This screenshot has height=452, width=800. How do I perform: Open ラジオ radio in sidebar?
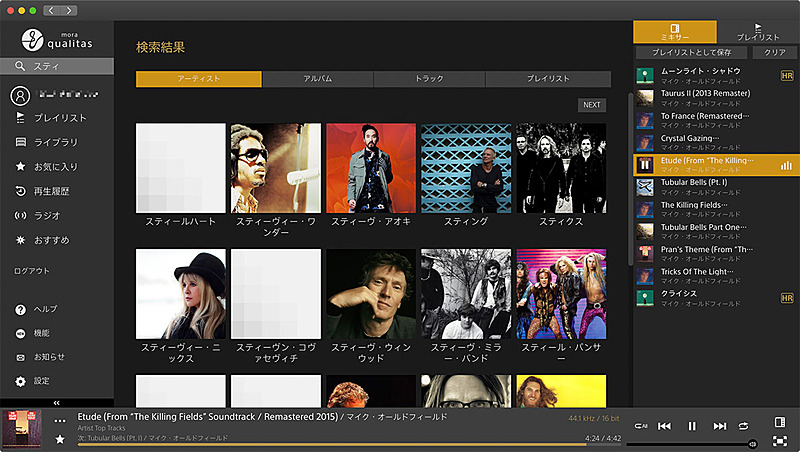(x=38, y=216)
